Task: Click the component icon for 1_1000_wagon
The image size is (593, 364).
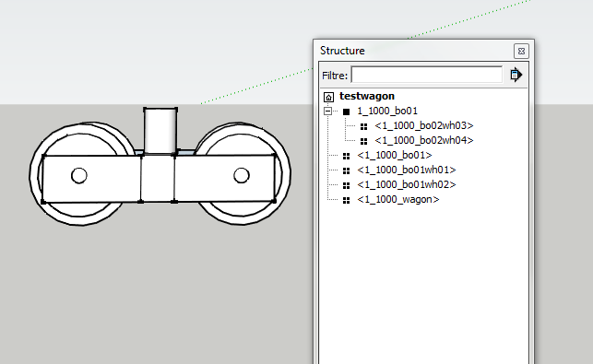Action: click(346, 200)
